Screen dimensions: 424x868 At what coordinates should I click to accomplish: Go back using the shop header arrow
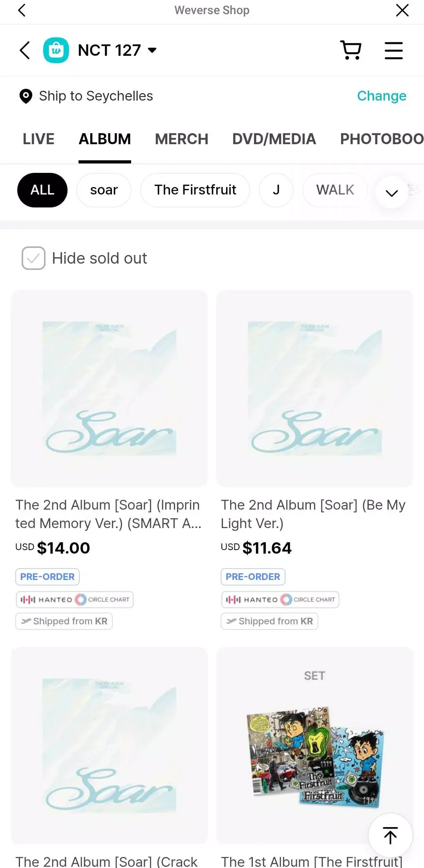click(25, 50)
